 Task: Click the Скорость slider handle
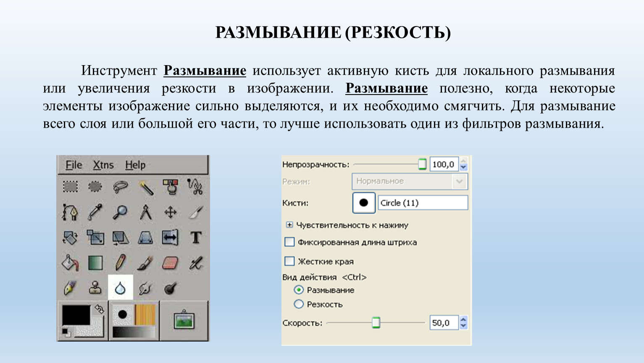pos(376,323)
